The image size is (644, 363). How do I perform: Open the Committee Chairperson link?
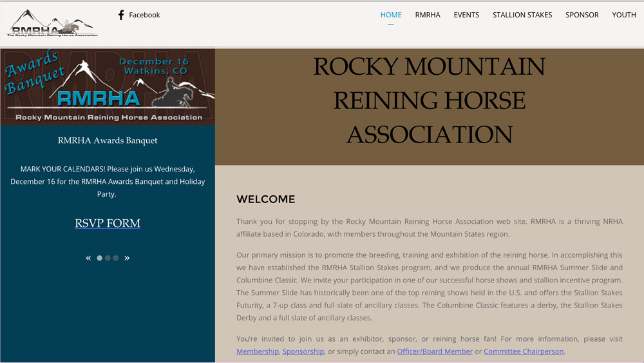(524, 351)
